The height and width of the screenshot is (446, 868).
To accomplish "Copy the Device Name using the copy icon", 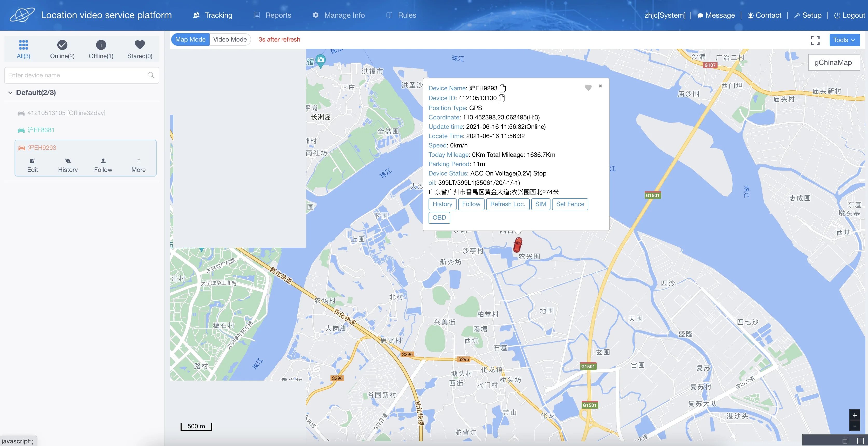I will [503, 88].
